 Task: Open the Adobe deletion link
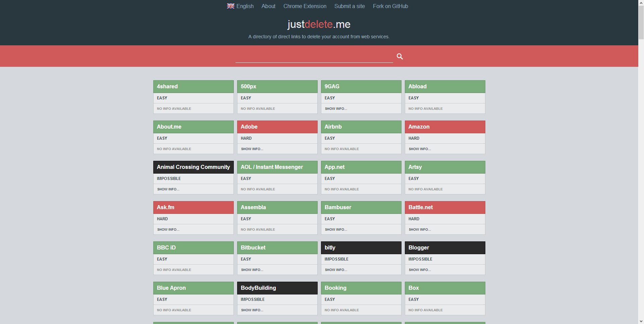pos(277,127)
